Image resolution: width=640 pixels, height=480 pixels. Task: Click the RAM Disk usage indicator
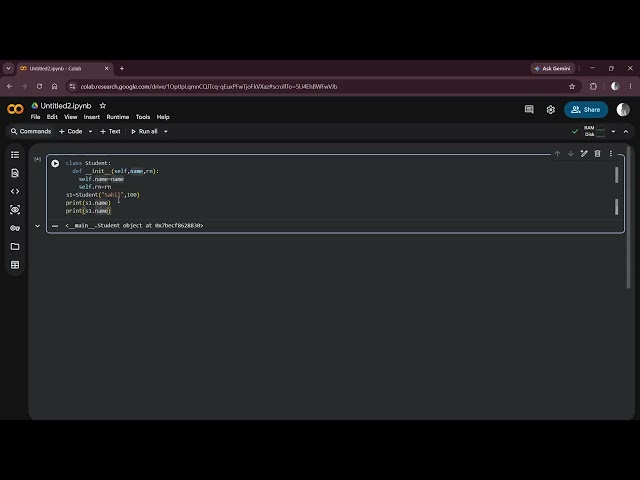point(594,131)
